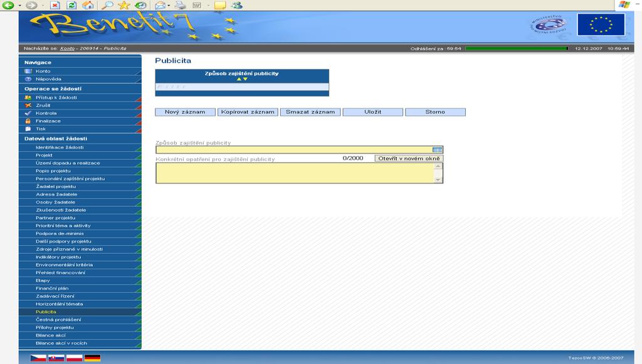Open the Messenger people icon
Viewport: 642px width, 364px height.
(237, 5)
